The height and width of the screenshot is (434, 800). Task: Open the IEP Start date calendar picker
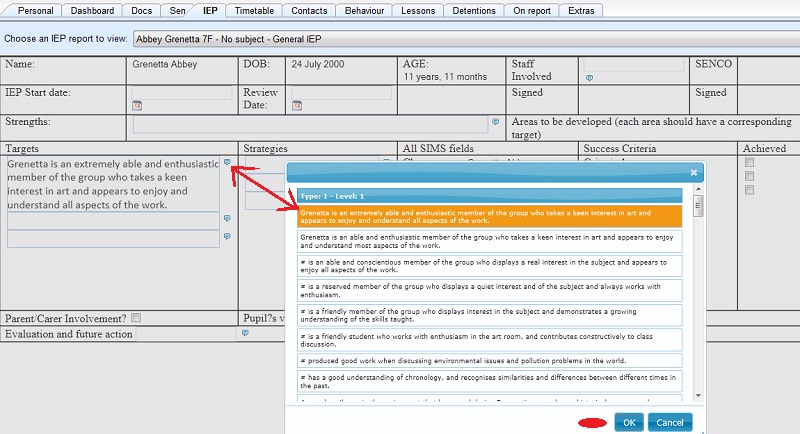coord(137,104)
